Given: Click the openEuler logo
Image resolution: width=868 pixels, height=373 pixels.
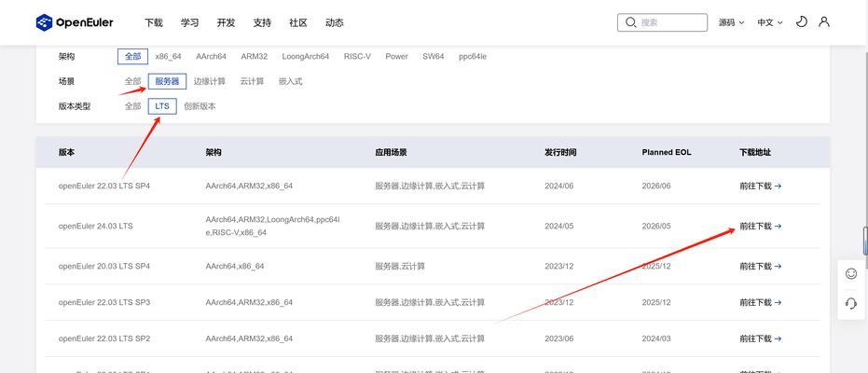Looking at the screenshot, I should point(75,22).
